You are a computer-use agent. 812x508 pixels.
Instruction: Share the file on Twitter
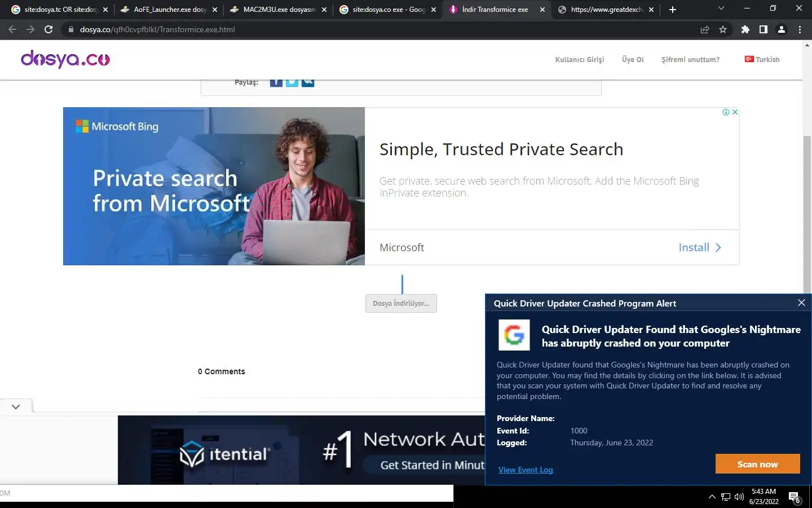click(292, 82)
